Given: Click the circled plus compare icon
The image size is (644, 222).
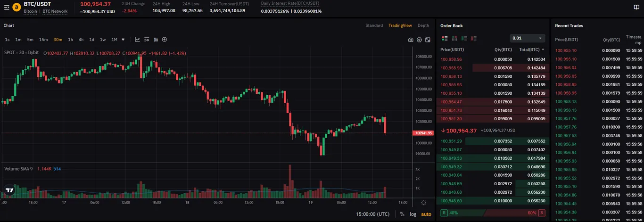Looking at the screenshot, I should point(165,40).
